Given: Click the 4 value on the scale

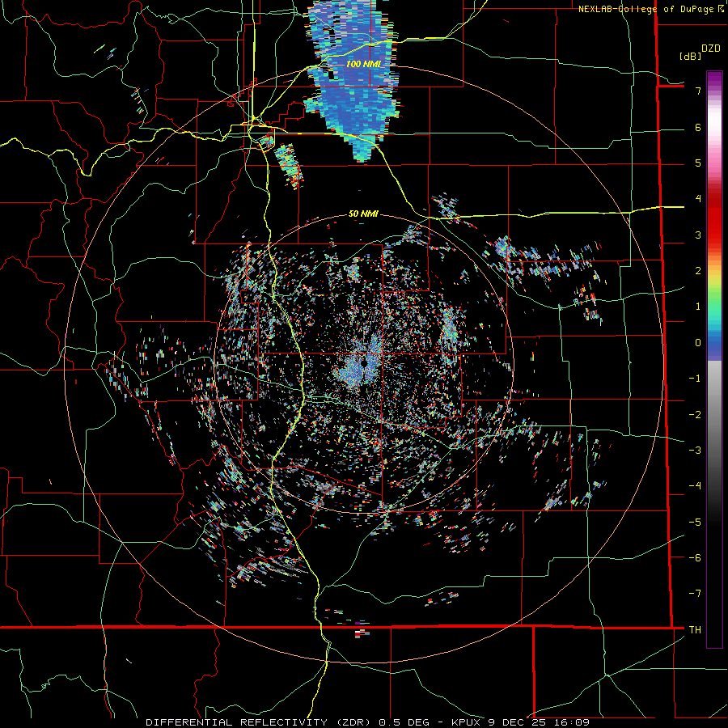Looking at the screenshot, I should (x=698, y=199).
